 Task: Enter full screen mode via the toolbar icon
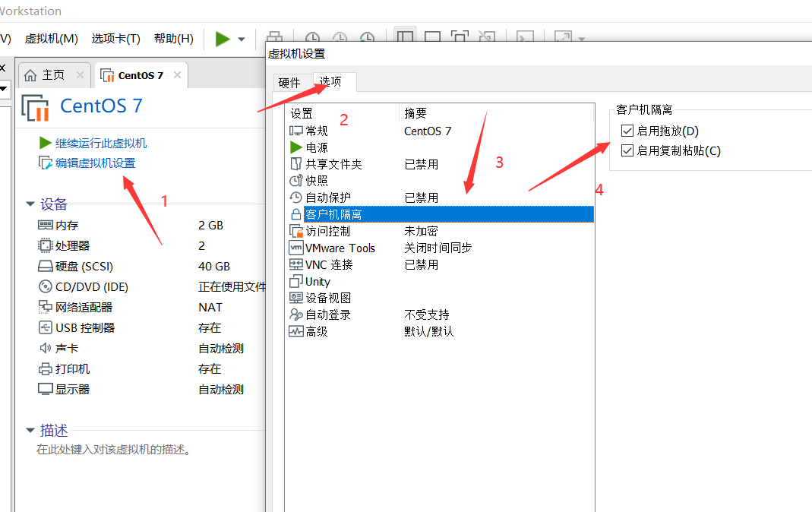pos(459,36)
